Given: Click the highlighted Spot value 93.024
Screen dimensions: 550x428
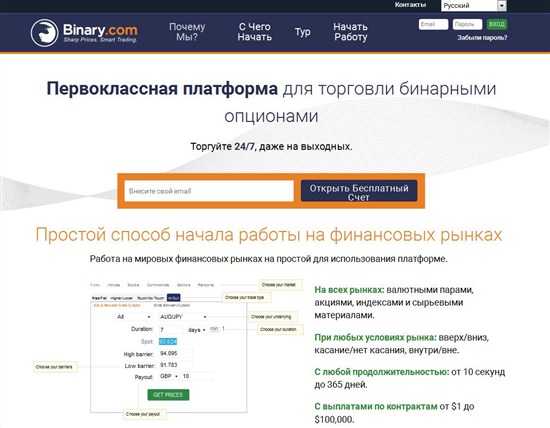Looking at the screenshot, I should point(168,341).
